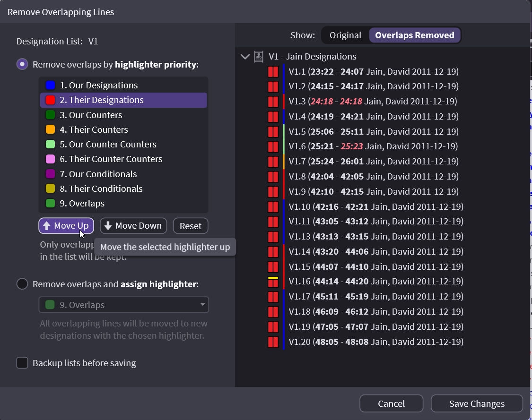This screenshot has width=532, height=420.
Task: Select remove overlaps and assign highlighter option
Action: (x=22, y=284)
